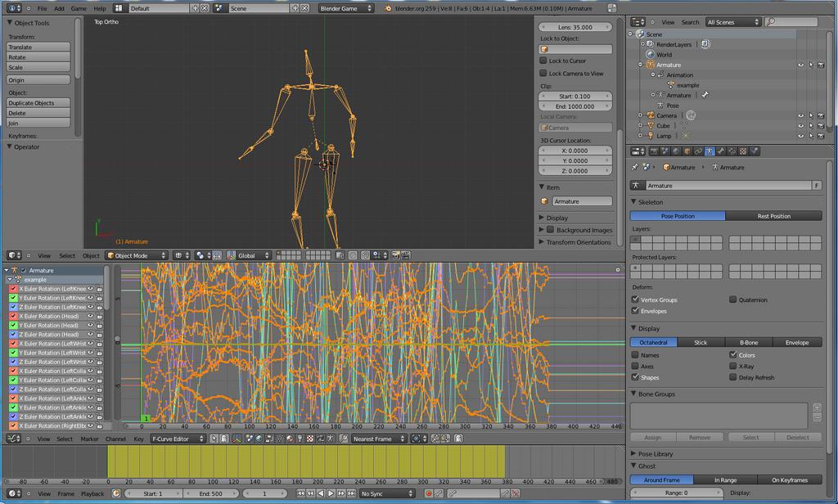Click the Camera object icon in the outliner
Screen dimensions: 838x504
(x=651, y=115)
